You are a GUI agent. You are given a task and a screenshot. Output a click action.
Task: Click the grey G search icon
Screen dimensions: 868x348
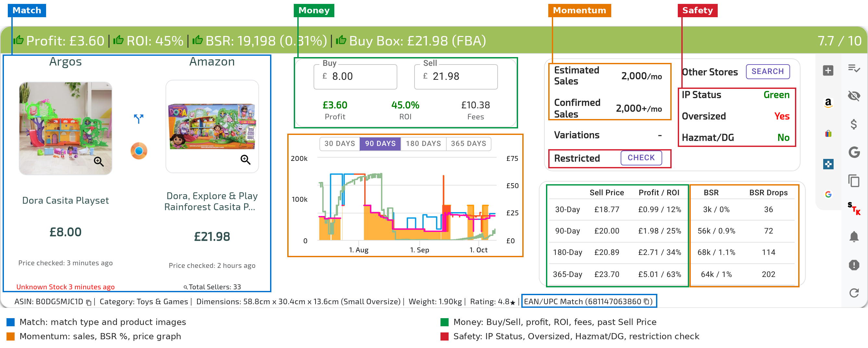[x=854, y=152]
